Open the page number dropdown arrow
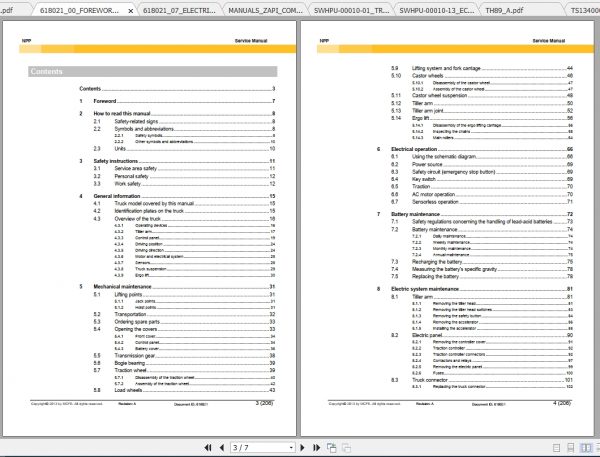 pos(291,447)
